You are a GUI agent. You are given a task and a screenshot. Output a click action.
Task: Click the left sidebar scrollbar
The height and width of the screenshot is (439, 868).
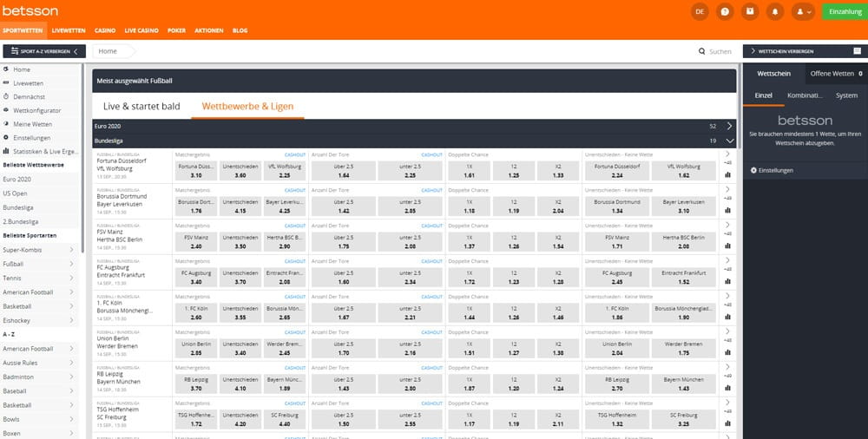coord(83,157)
